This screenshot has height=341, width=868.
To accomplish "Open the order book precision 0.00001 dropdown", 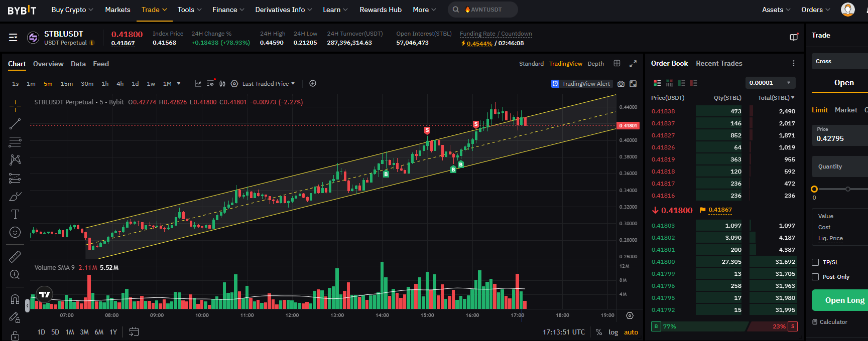I will pos(770,83).
